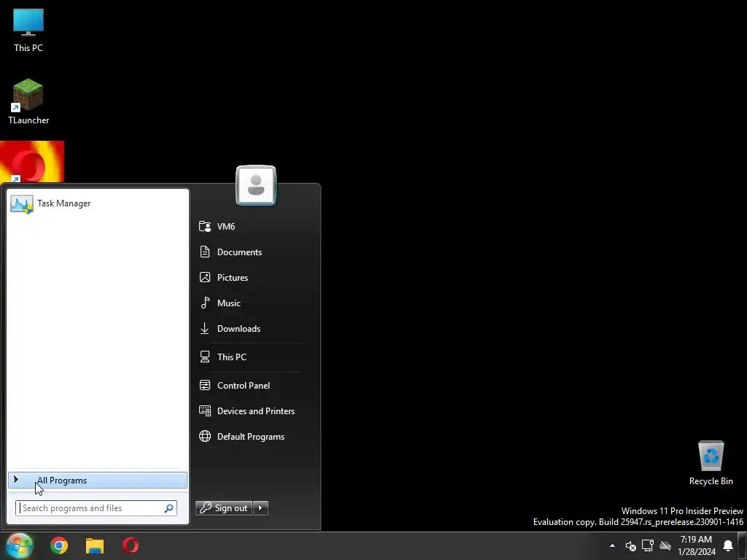Image resolution: width=747 pixels, height=560 pixels.
Task: Select the Opera desktop shortcut icon
Action: (32, 162)
